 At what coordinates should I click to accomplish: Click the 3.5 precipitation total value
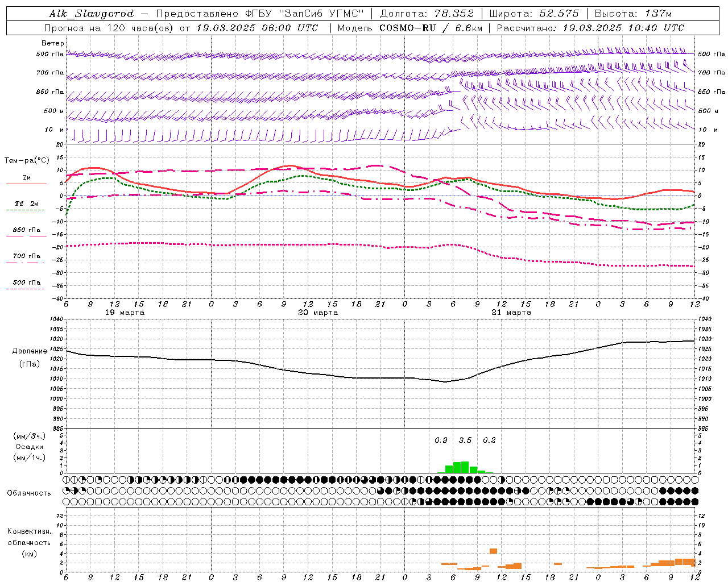[x=465, y=440]
